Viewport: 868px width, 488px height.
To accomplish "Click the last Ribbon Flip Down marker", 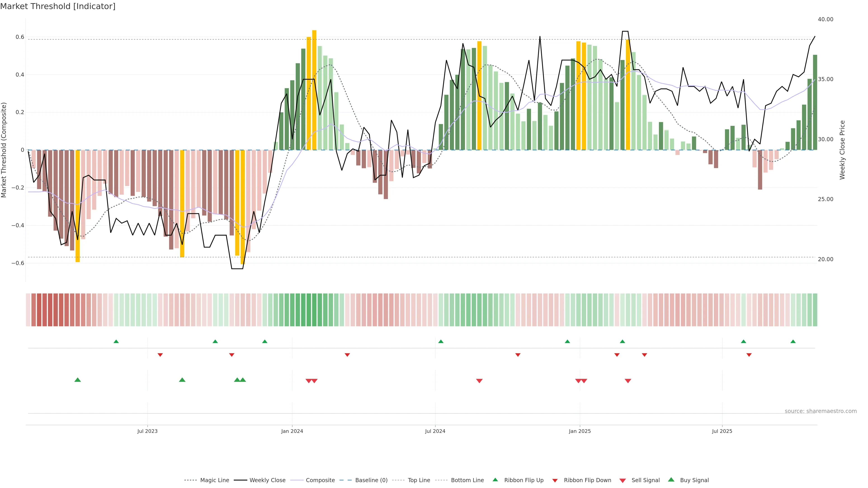I will 749,355.
